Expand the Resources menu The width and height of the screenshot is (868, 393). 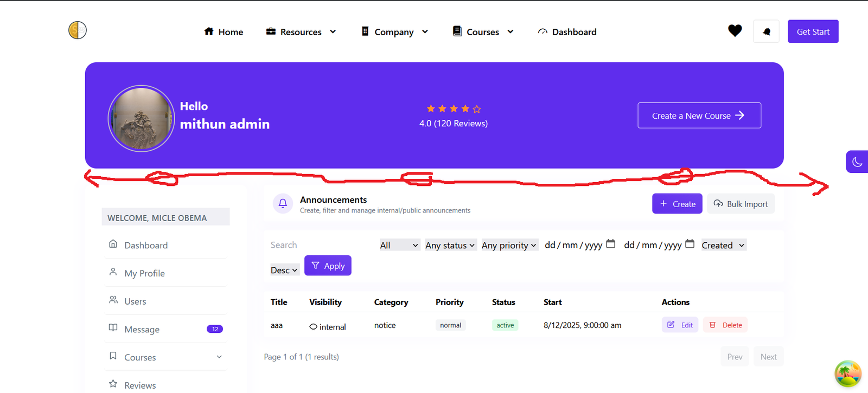pos(301,32)
